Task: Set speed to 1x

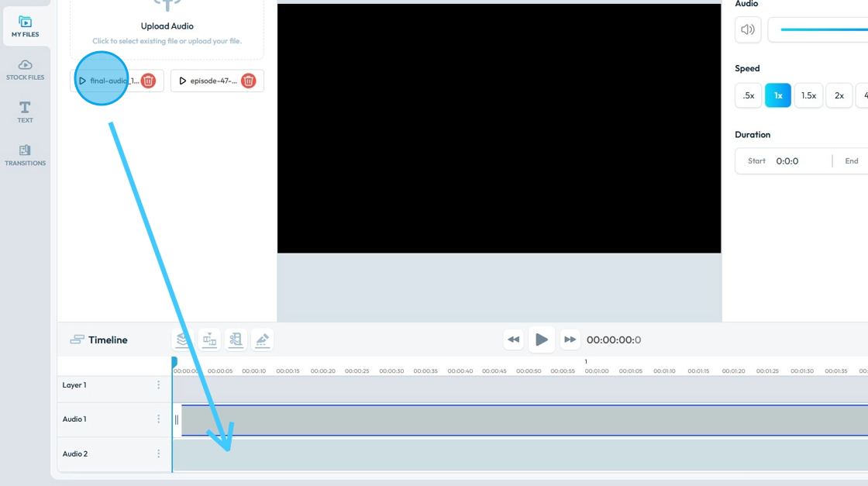Action: [778, 96]
